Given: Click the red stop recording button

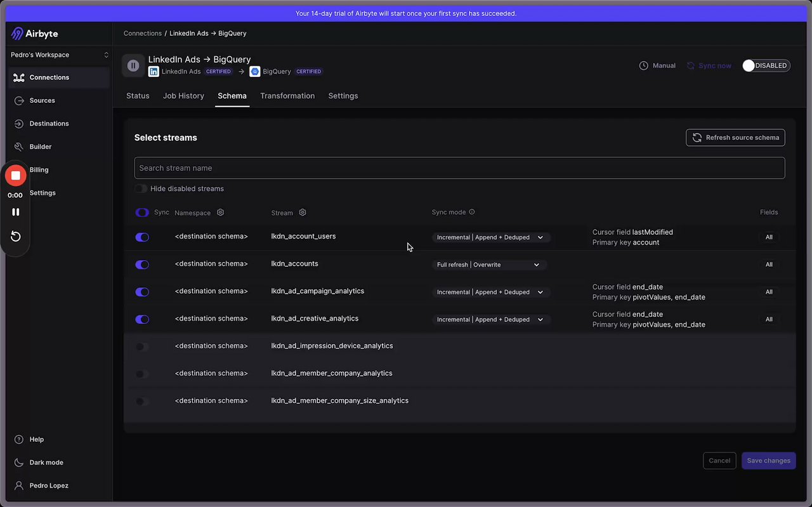Looking at the screenshot, I should [x=16, y=176].
